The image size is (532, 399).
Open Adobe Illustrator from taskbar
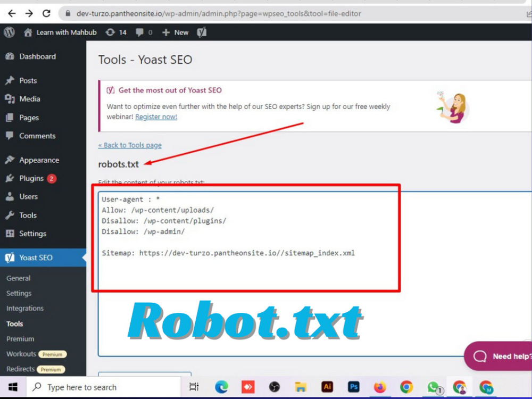coord(327,387)
